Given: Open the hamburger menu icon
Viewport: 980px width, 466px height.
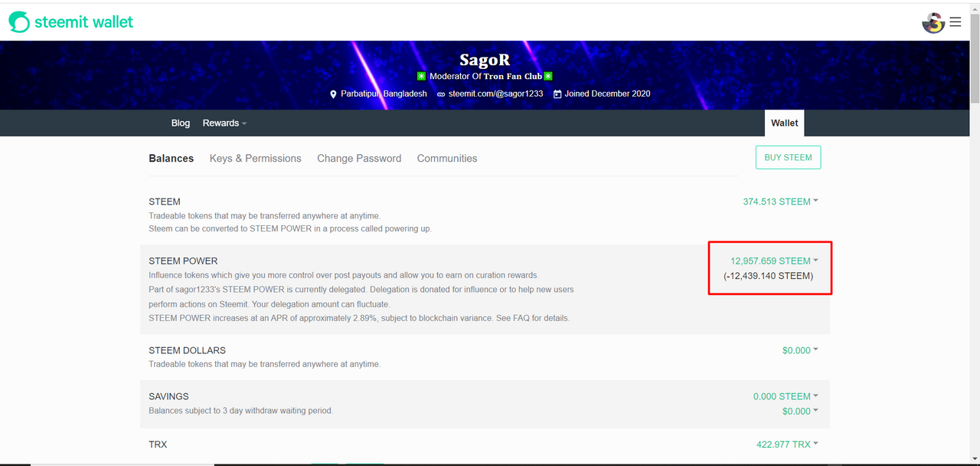Looking at the screenshot, I should coord(955,22).
